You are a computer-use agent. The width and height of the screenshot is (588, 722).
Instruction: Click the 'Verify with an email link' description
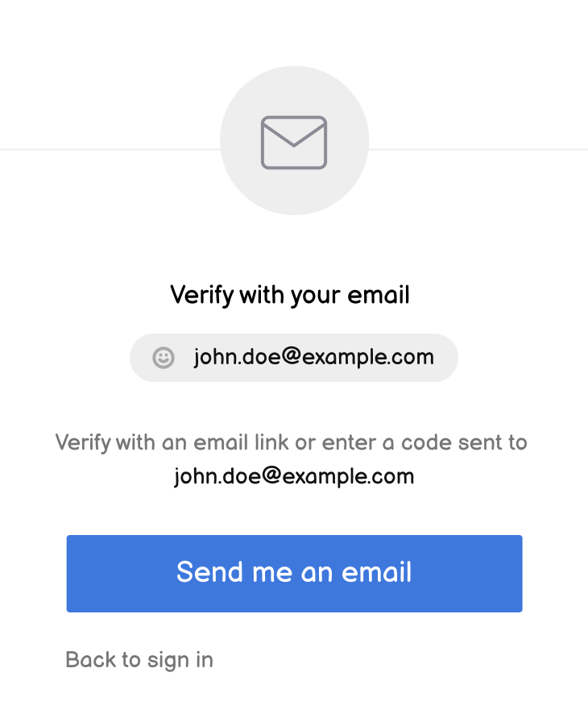(x=291, y=442)
